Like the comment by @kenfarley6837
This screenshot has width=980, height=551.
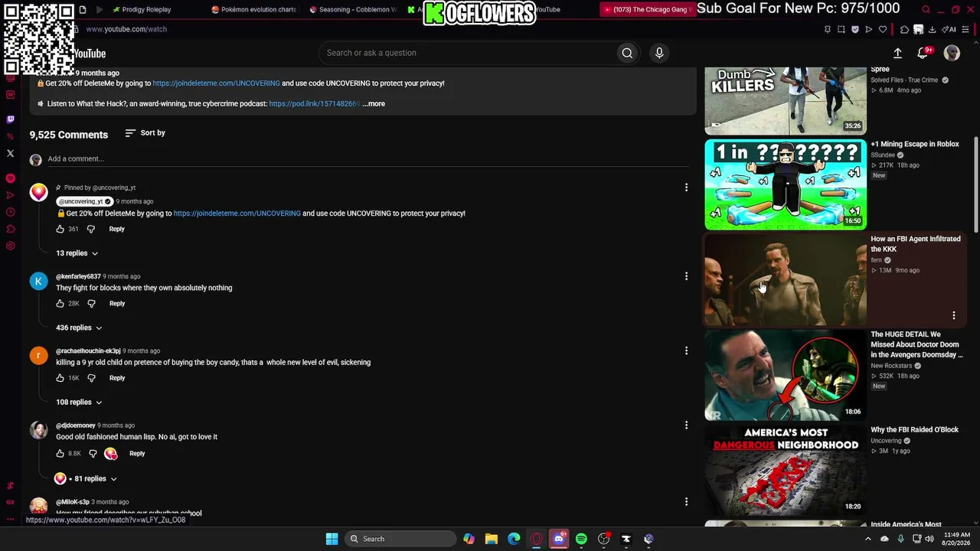coord(60,304)
